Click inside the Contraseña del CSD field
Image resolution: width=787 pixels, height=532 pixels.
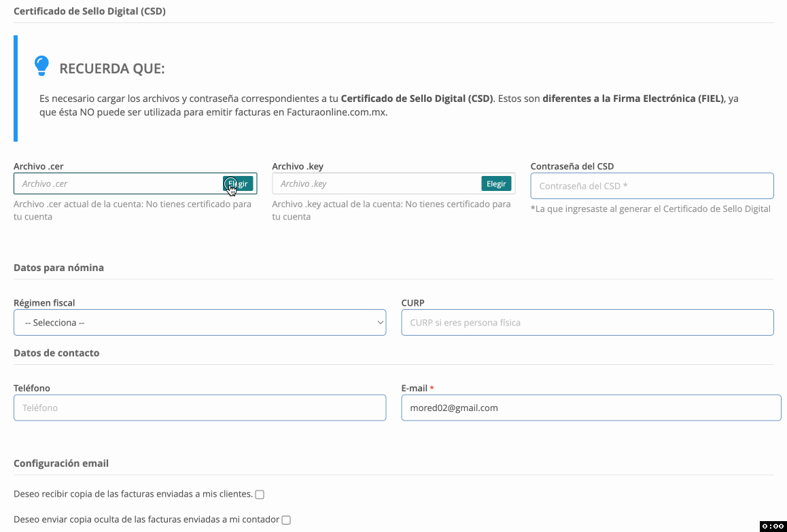pos(652,185)
